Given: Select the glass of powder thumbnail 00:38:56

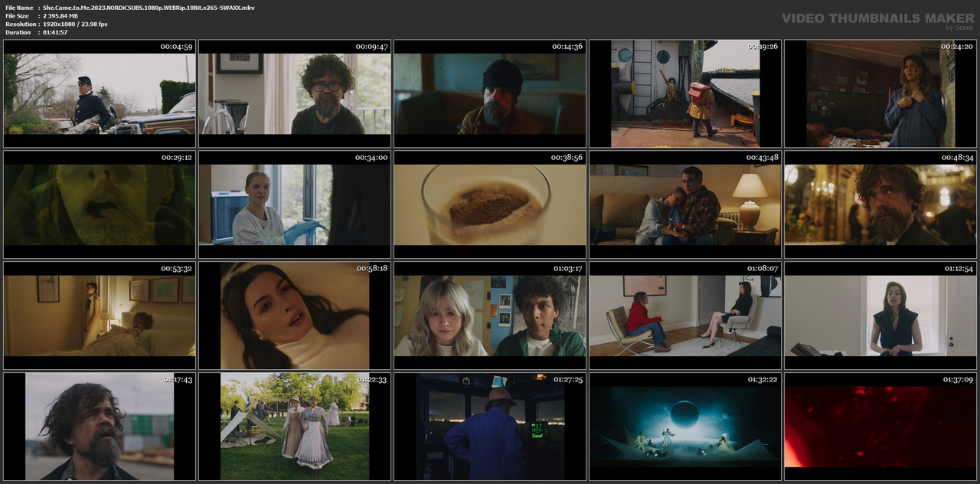Looking at the screenshot, I should click(490, 204).
